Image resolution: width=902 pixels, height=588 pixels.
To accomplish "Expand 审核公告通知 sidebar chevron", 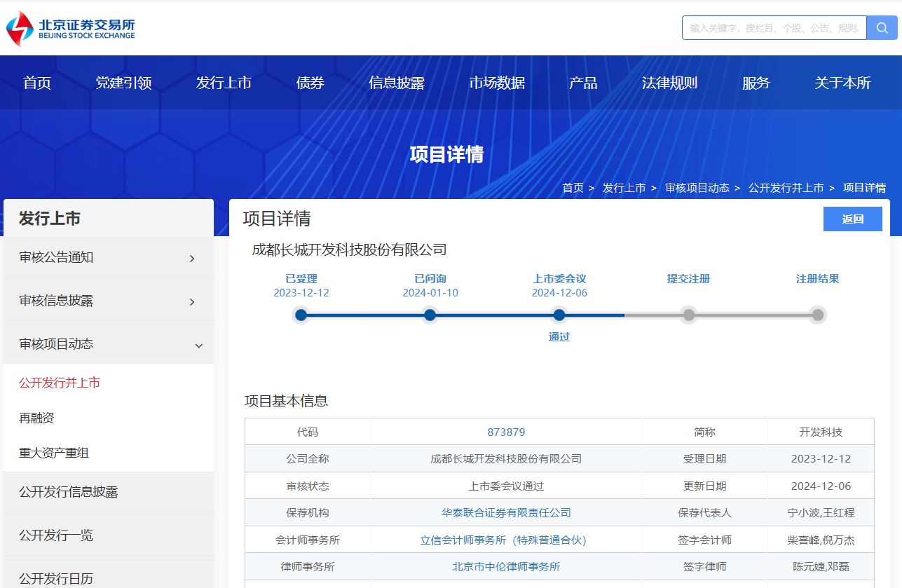I will (x=192, y=259).
